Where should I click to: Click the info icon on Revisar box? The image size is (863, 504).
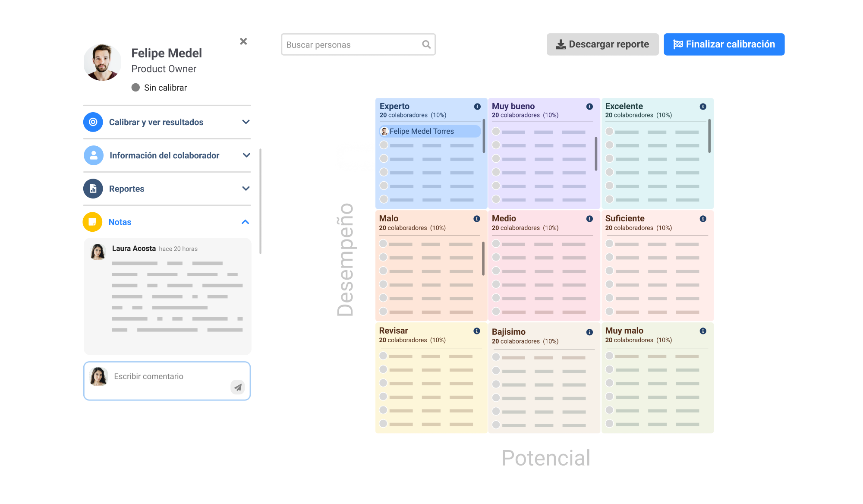[477, 331]
